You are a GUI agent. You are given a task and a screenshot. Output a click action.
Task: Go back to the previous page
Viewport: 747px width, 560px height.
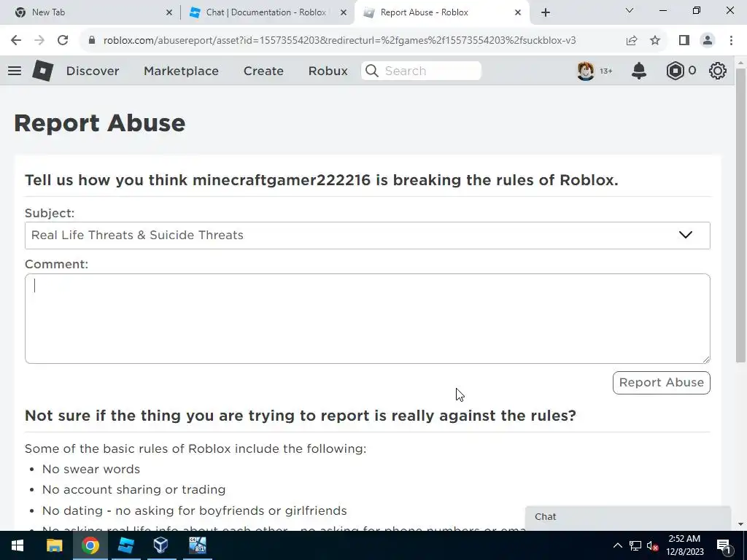(16, 41)
